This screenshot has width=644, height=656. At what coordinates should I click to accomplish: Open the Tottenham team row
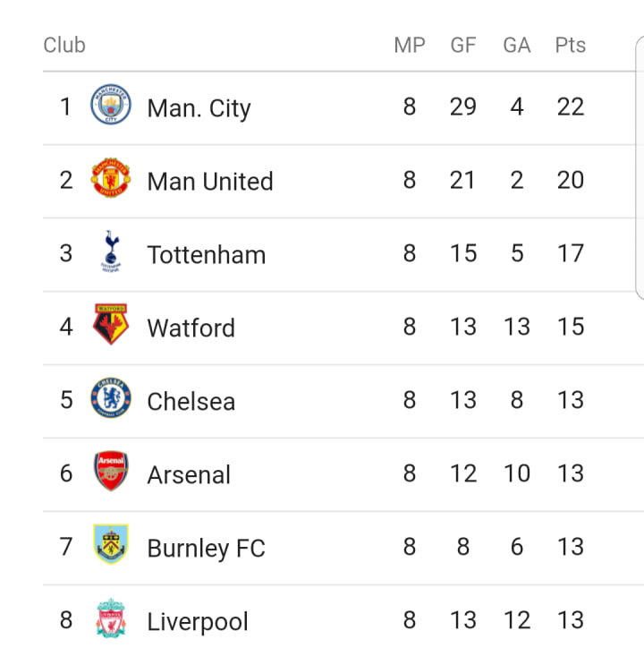[343, 254]
